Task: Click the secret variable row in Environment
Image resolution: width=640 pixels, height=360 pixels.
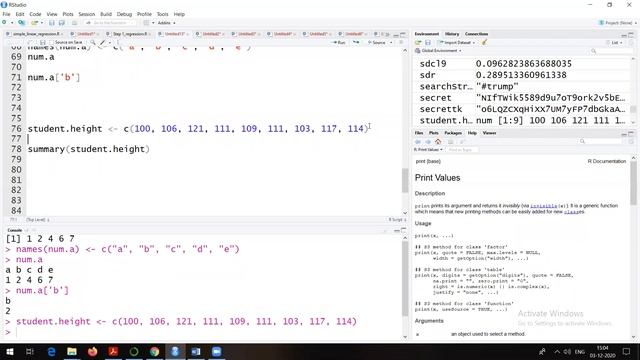Action: 522,98
